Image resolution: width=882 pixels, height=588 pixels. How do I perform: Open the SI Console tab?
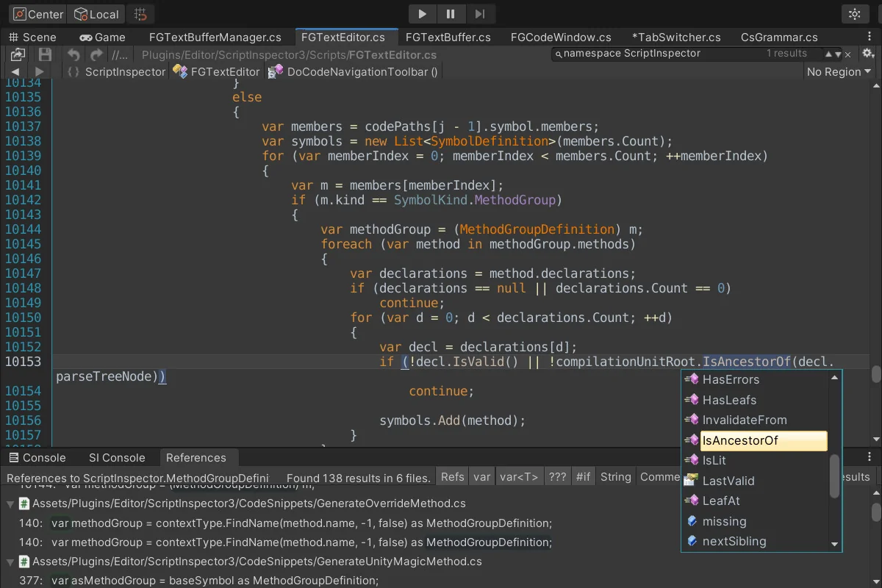coord(117,457)
